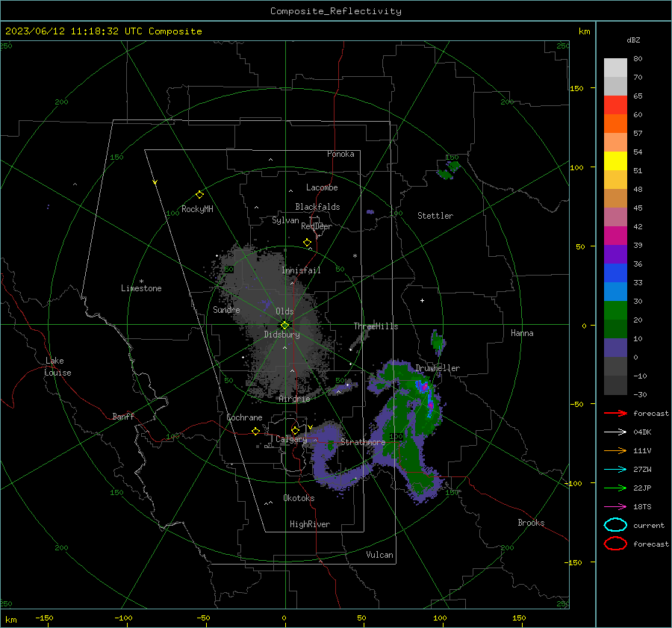This screenshot has height=628, width=672.
Task: Click the Okotoks city label
Action: [299, 498]
